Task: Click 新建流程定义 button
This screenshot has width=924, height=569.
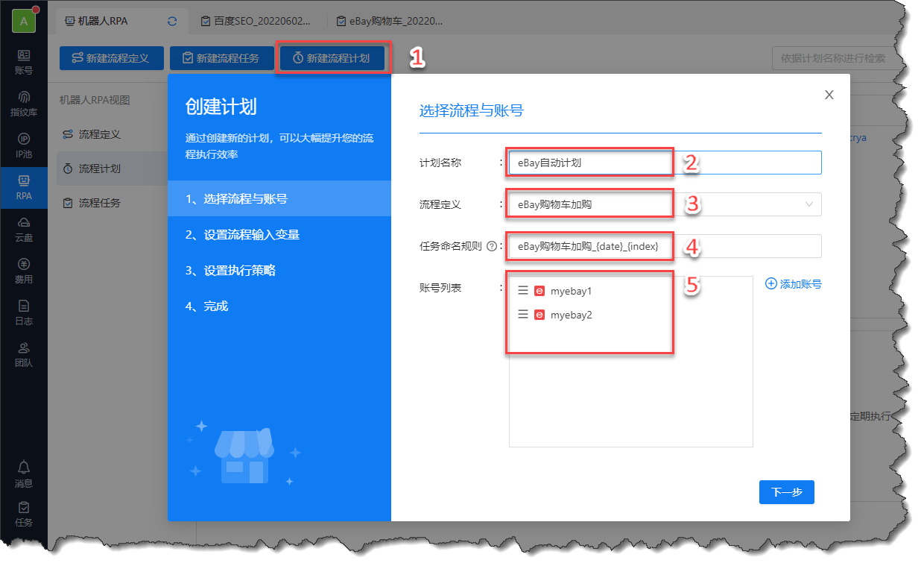Action: (x=111, y=58)
